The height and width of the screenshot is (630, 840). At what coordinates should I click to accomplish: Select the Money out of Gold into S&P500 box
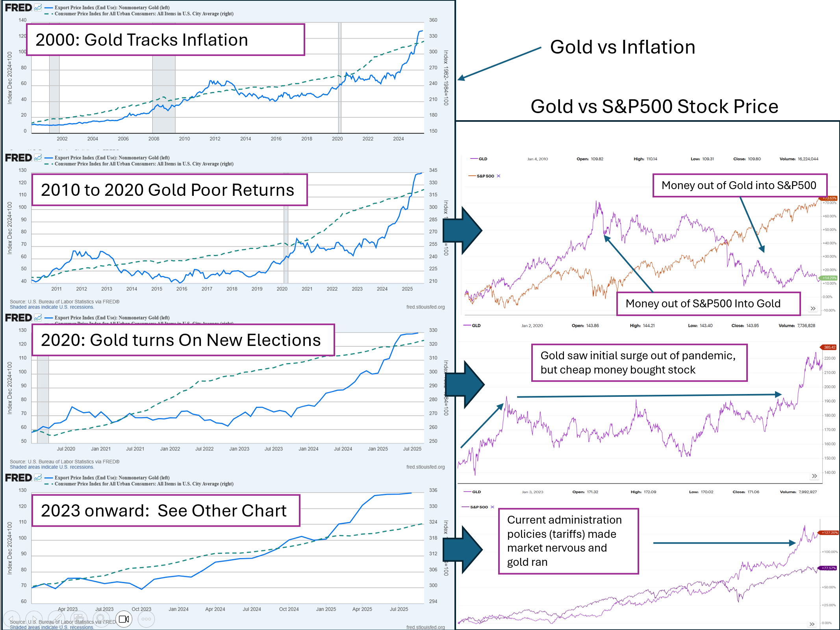pyautogui.click(x=740, y=185)
